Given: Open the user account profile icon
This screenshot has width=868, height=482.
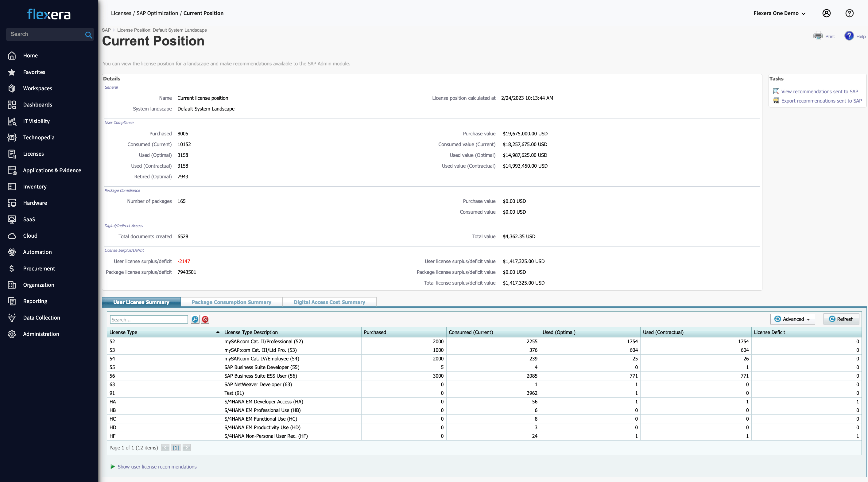Looking at the screenshot, I should pyautogui.click(x=826, y=13).
